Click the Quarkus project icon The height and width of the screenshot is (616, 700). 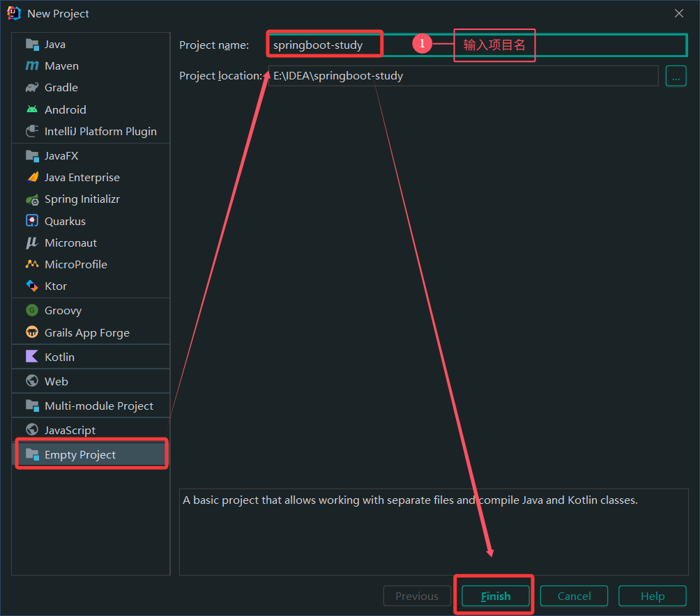pyautogui.click(x=32, y=221)
